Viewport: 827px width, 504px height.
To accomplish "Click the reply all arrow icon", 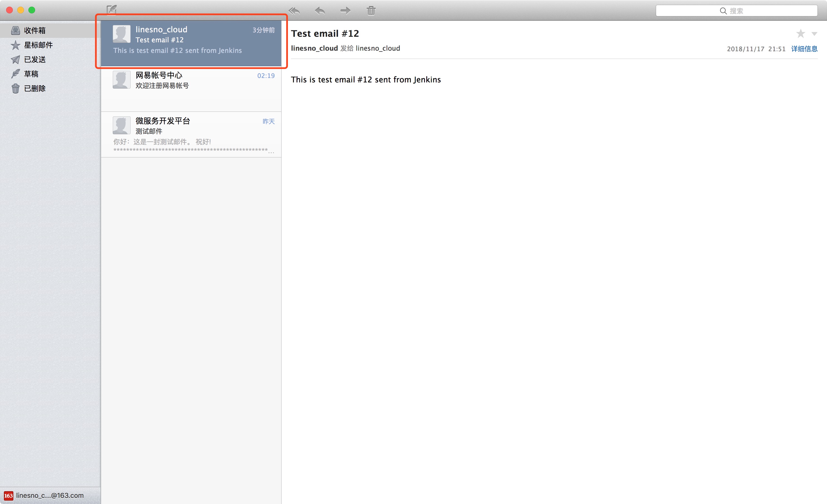I will [294, 11].
